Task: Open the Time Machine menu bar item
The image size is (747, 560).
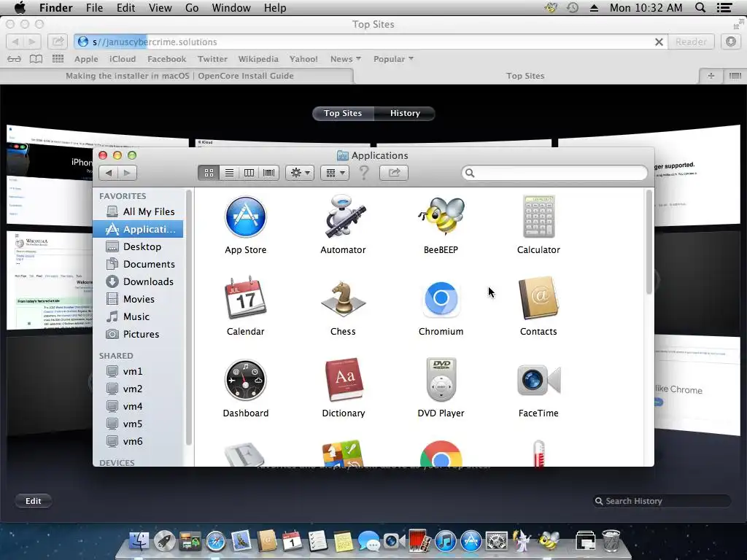Action: [x=573, y=7]
